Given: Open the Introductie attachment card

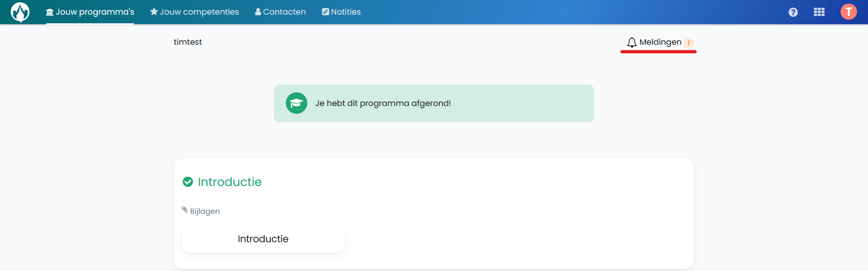Looking at the screenshot, I should (x=263, y=239).
